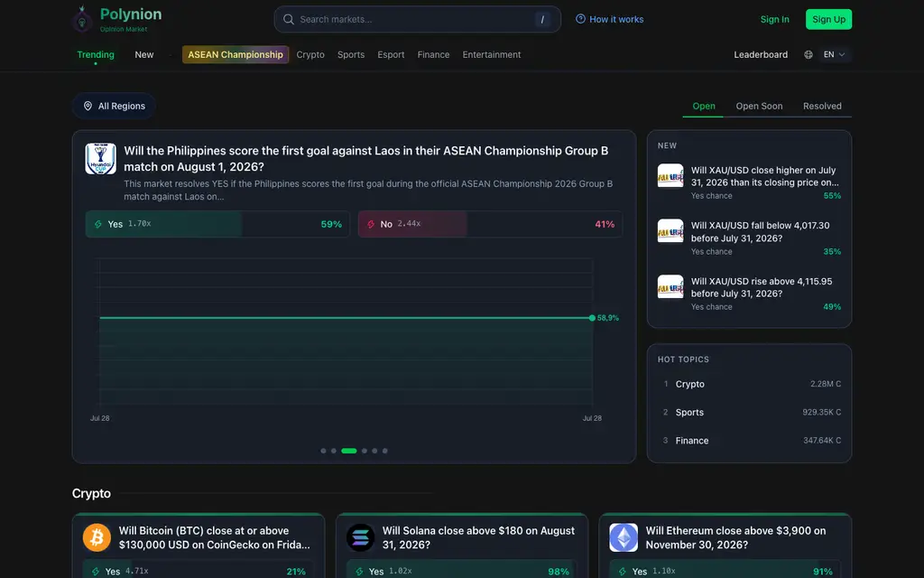This screenshot has width=924, height=578.
Task: Open the How it works link
Action: coord(609,20)
